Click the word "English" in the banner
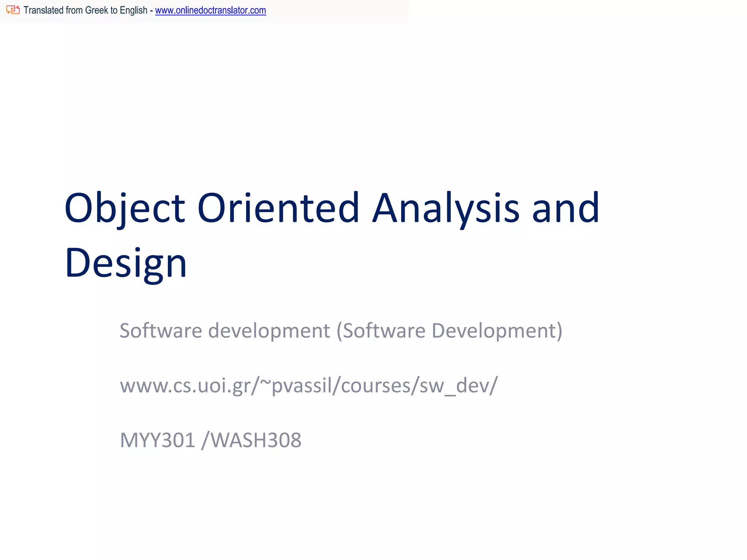The height and width of the screenshot is (560, 747). tap(133, 10)
